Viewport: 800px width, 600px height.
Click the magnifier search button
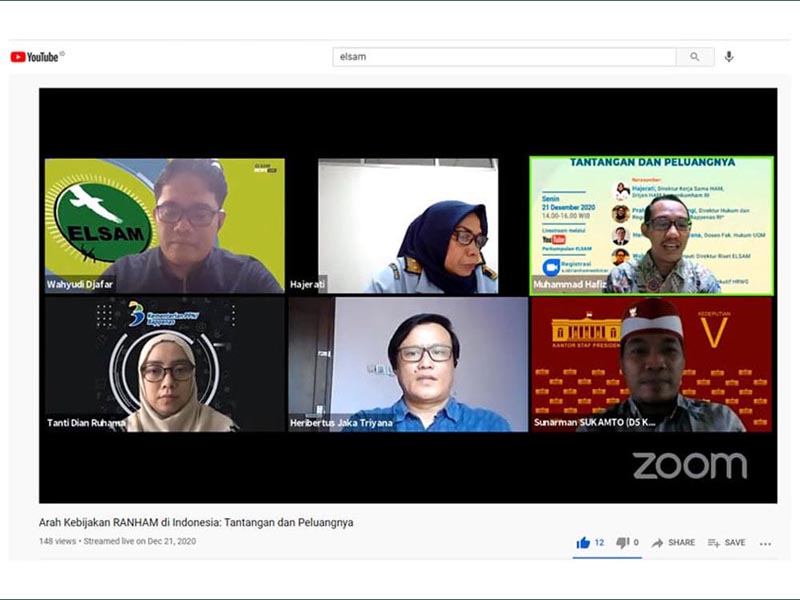(x=695, y=57)
